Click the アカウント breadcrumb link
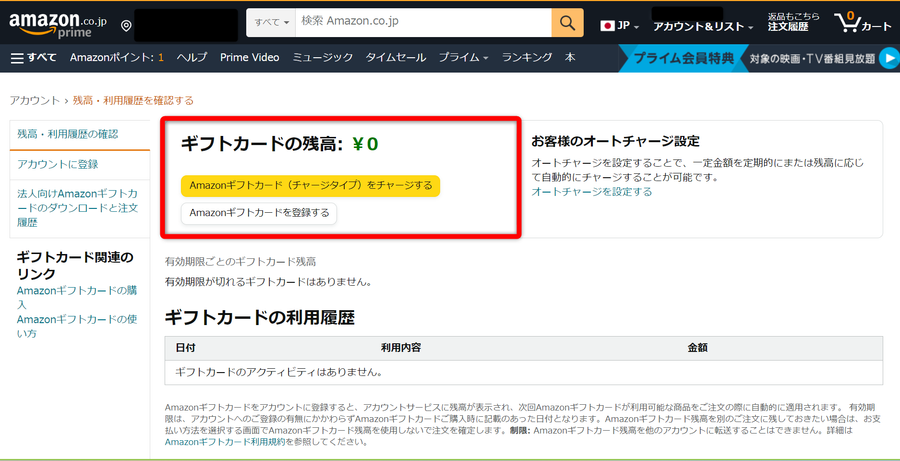The image size is (900, 461). [x=34, y=100]
